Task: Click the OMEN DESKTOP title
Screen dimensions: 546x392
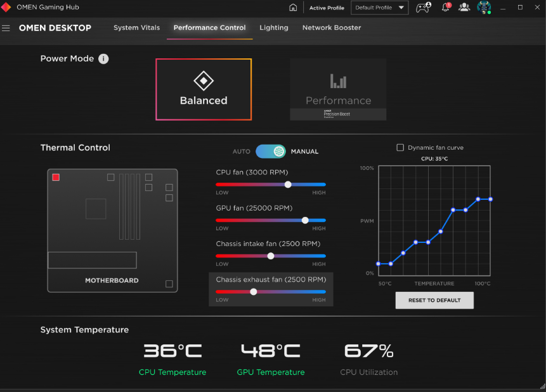Action: point(55,28)
